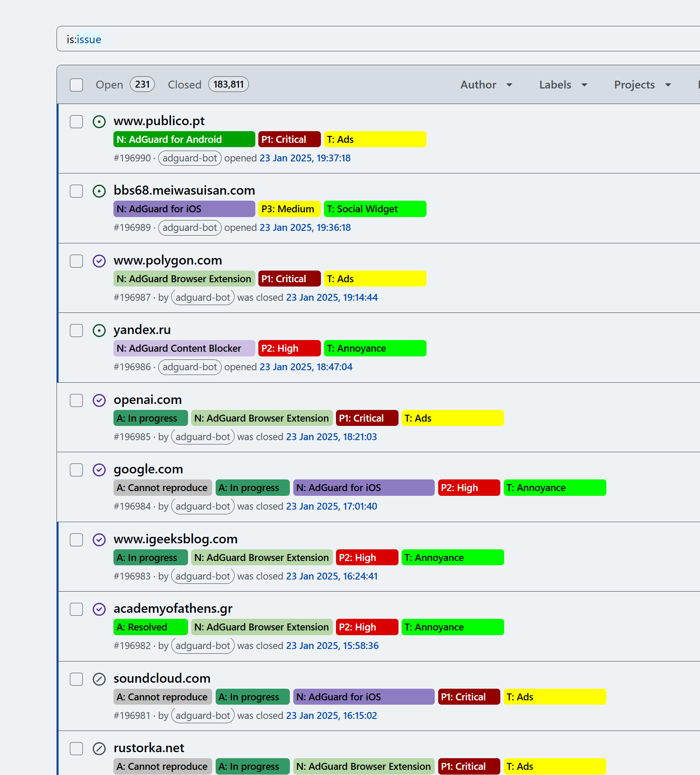Viewport: 700px width, 775px height.
Task: Open the Labels filter dropdown
Action: (563, 85)
